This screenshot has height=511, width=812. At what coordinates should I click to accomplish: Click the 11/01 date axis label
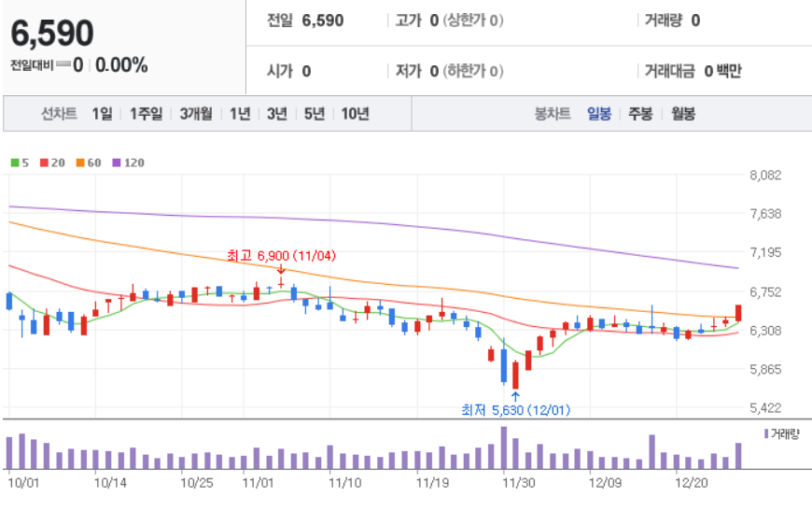[258, 483]
